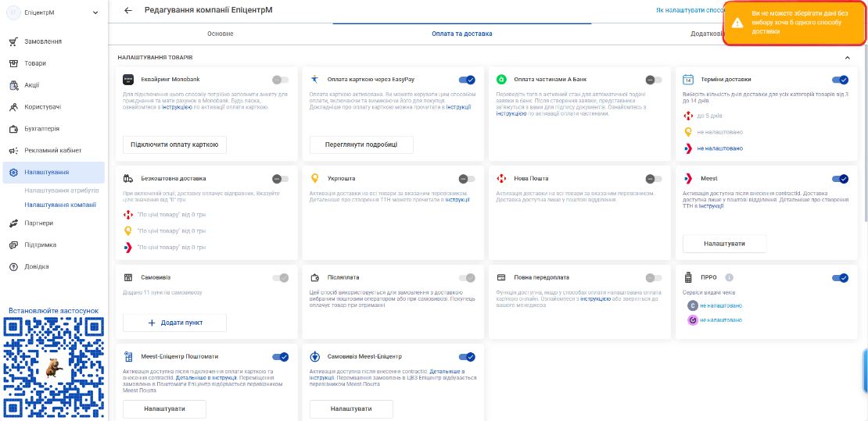Screen dimensions: 868x421
Task: Click the Повна передоплата card icon
Action: 501,278
